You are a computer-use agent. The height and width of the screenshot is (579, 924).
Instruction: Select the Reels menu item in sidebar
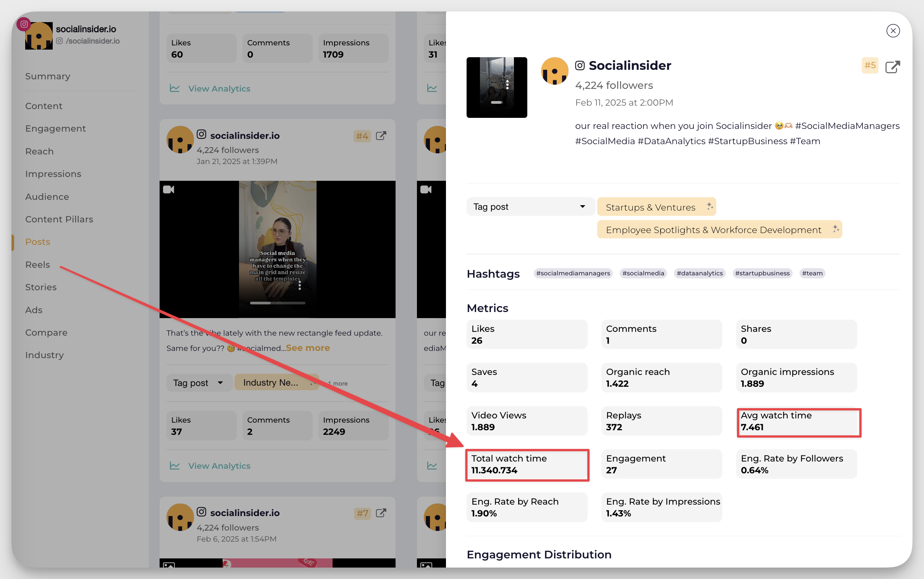38,264
